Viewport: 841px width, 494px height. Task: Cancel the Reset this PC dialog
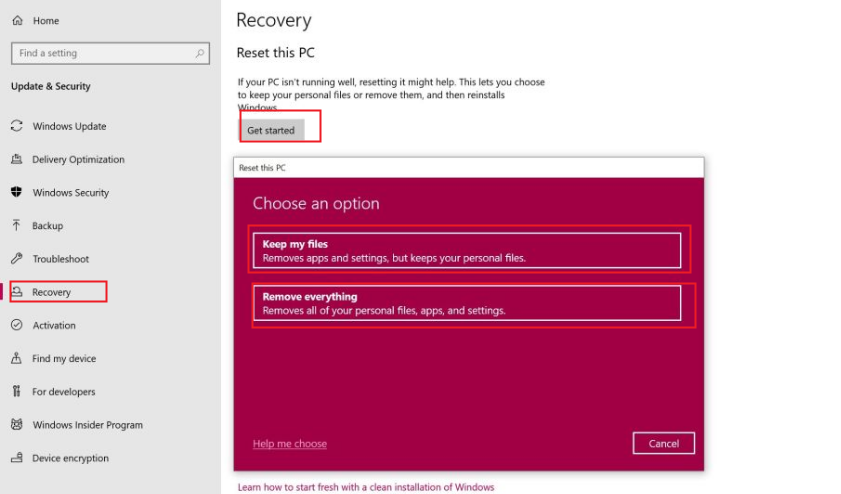pyautogui.click(x=663, y=443)
